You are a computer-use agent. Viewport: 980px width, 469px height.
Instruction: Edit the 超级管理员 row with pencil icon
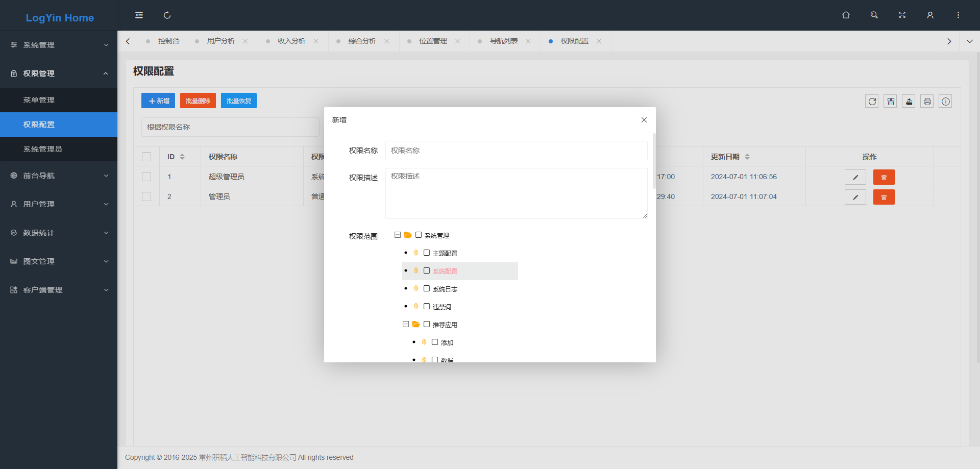coord(855,177)
